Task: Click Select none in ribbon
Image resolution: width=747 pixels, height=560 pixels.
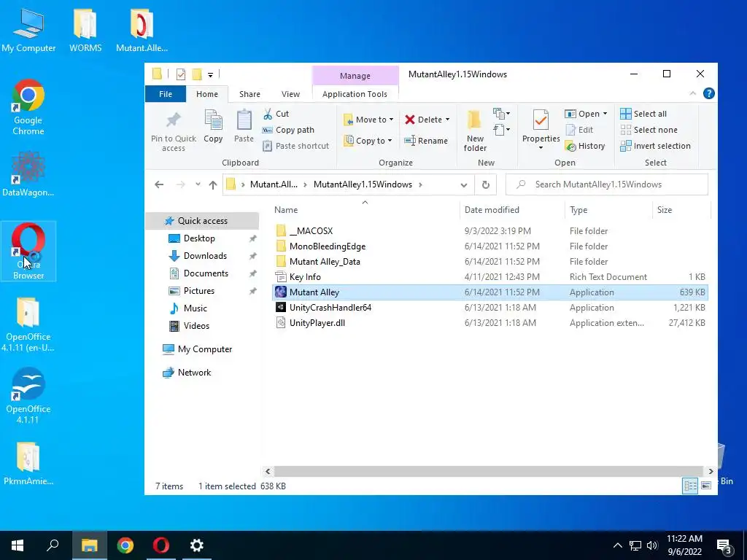Action: (x=649, y=130)
